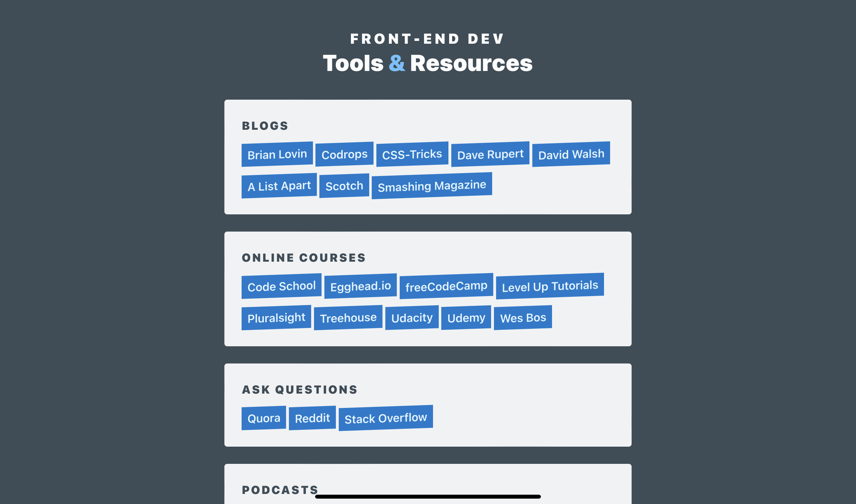Select the Brian Lovin blog tag
This screenshot has width=856, height=504.
tap(277, 153)
